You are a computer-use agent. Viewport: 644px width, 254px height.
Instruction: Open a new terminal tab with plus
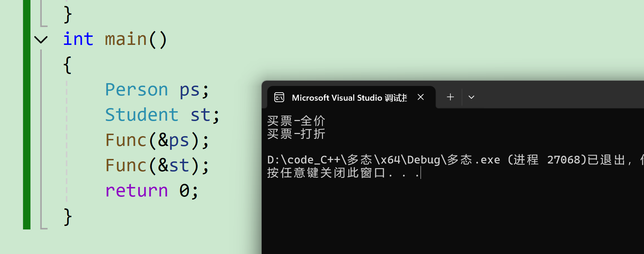click(x=450, y=97)
